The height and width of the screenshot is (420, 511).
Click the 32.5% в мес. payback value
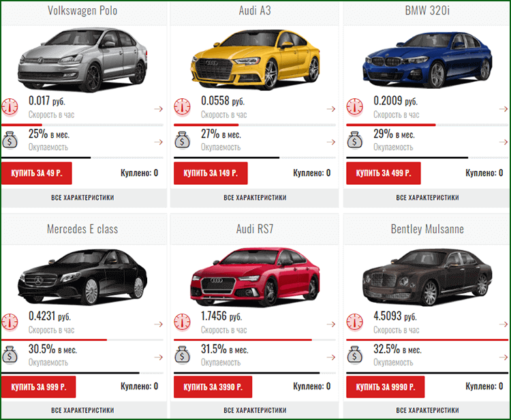tap(397, 349)
